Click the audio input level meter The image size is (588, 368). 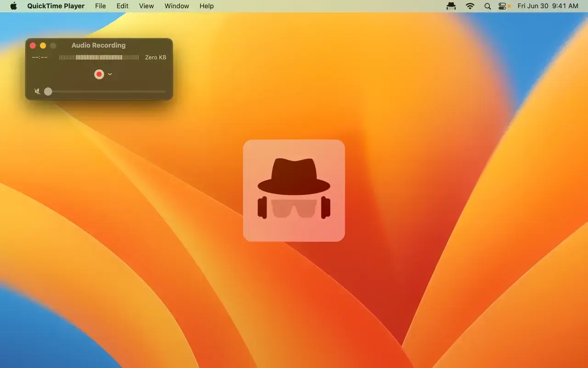99,57
